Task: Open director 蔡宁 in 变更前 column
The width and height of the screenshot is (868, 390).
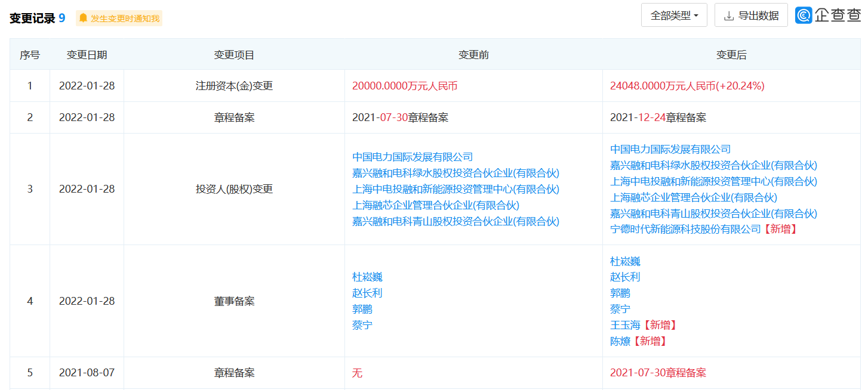Action: pos(362,325)
